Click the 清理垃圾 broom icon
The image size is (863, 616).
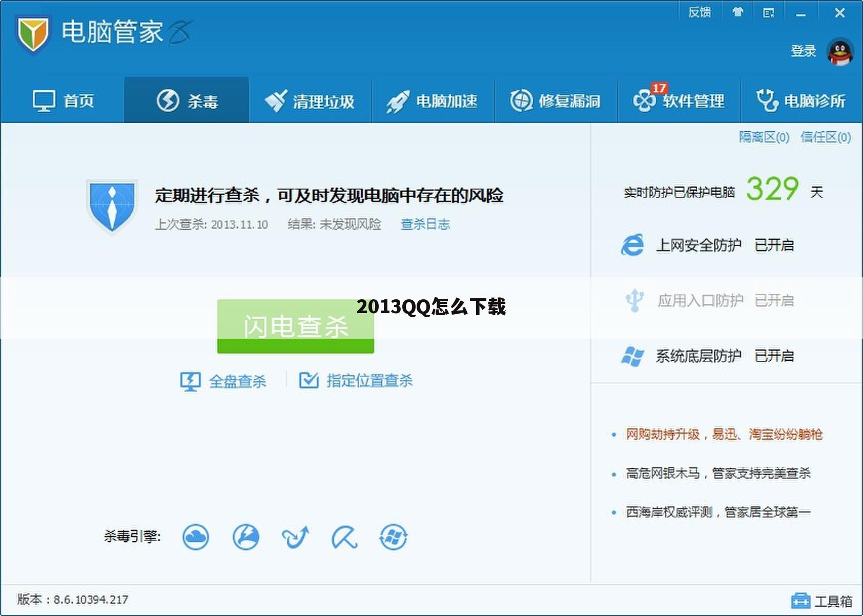coord(276,100)
